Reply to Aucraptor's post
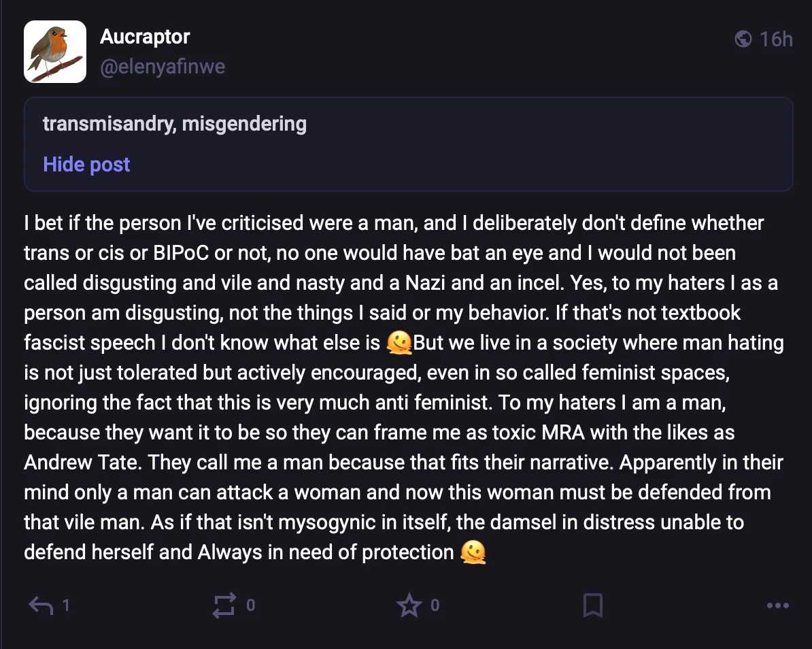The height and width of the screenshot is (649, 812). point(41,605)
